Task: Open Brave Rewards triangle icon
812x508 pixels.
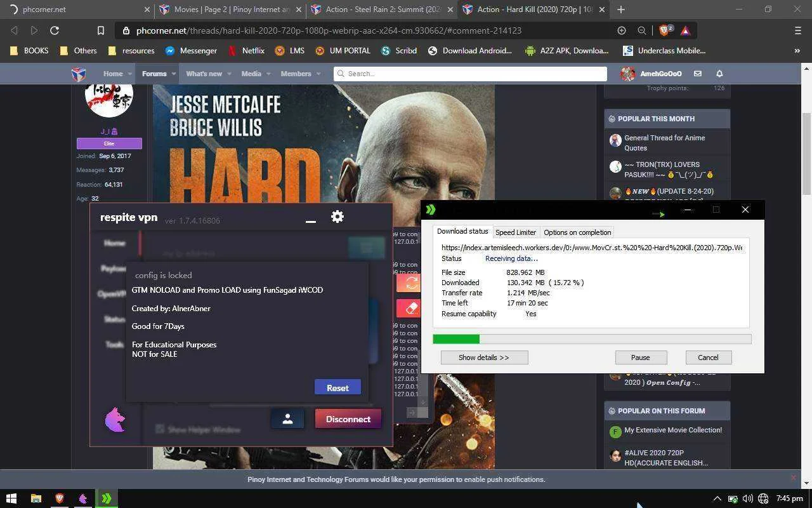Action: tap(685, 30)
